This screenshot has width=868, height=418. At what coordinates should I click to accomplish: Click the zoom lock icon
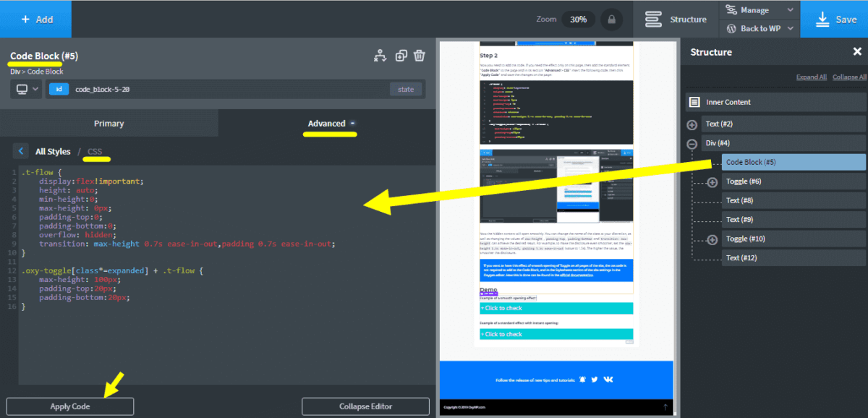(x=611, y=20)
